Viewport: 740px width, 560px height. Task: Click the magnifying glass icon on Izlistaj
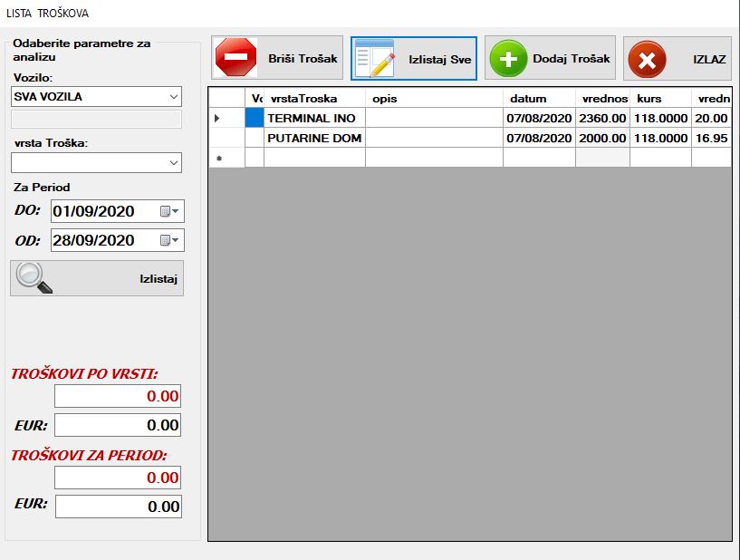pos(34,278)
